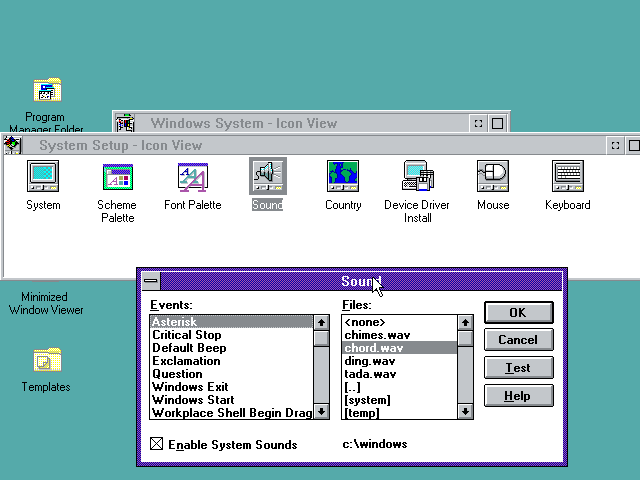Open the Device Driver Install icon
The image size is (640, 480).
tap(418, 176)
